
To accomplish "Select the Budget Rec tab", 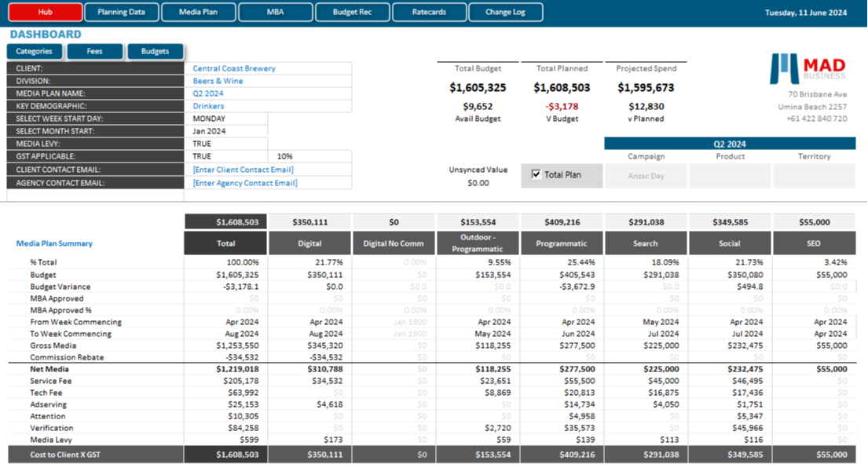I will tap(352, 12).
